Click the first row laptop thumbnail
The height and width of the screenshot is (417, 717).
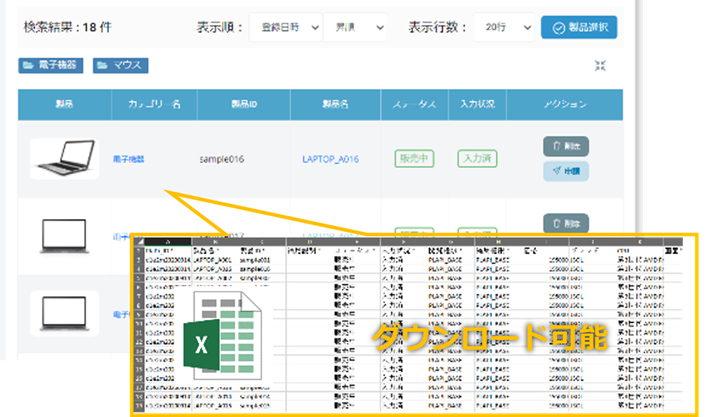point(64,158)
